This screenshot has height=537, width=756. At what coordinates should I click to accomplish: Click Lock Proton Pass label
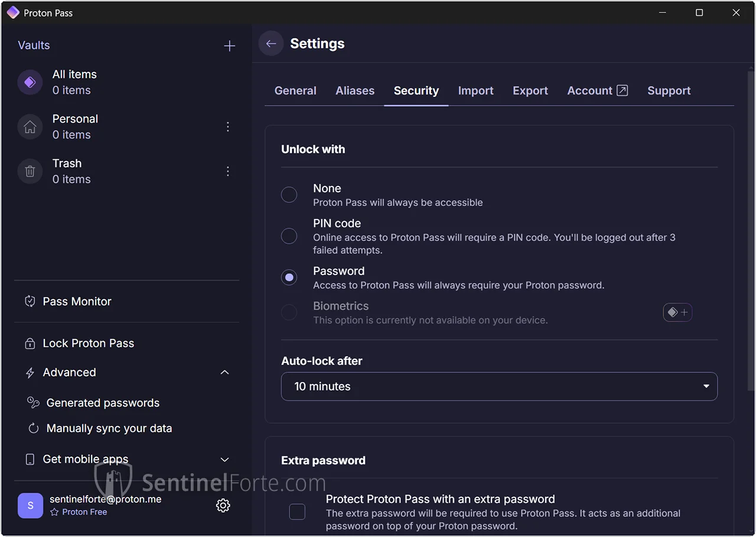click(89, 343)
